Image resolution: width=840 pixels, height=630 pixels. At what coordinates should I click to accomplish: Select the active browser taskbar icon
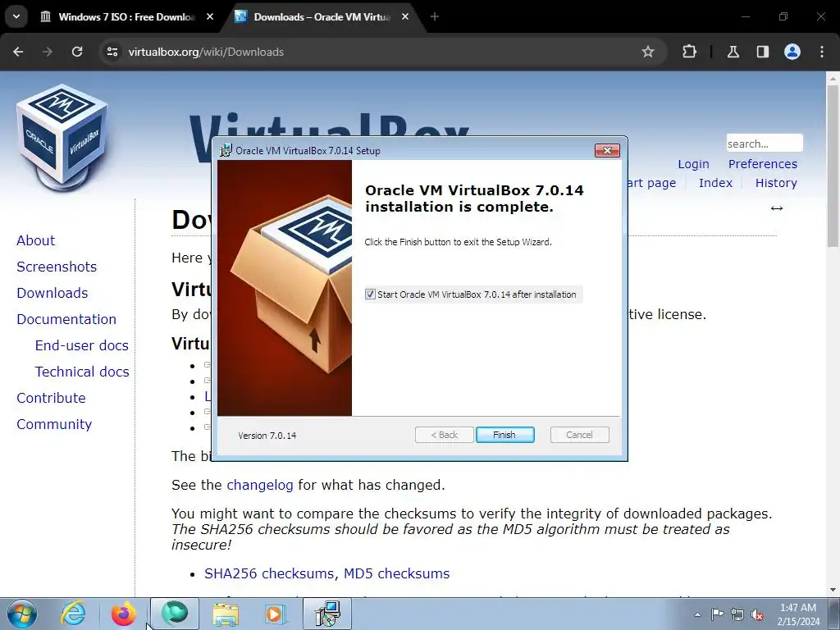point(174,614)
